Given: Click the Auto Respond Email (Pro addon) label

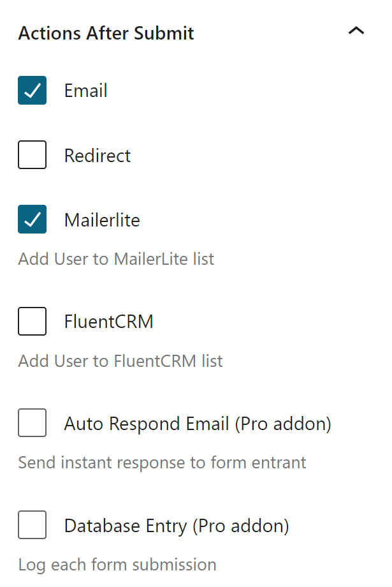Looking at the screenshot, I should pos(198,424).
